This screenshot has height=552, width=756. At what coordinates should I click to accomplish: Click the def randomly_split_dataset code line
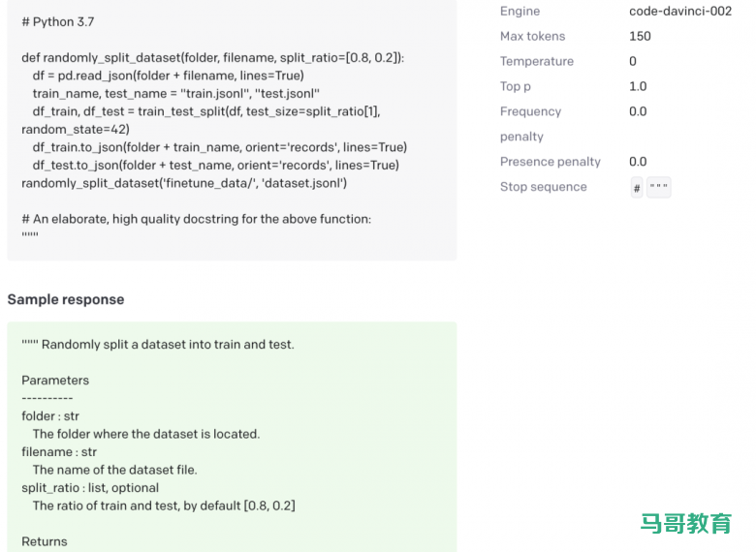coord(212,57)
